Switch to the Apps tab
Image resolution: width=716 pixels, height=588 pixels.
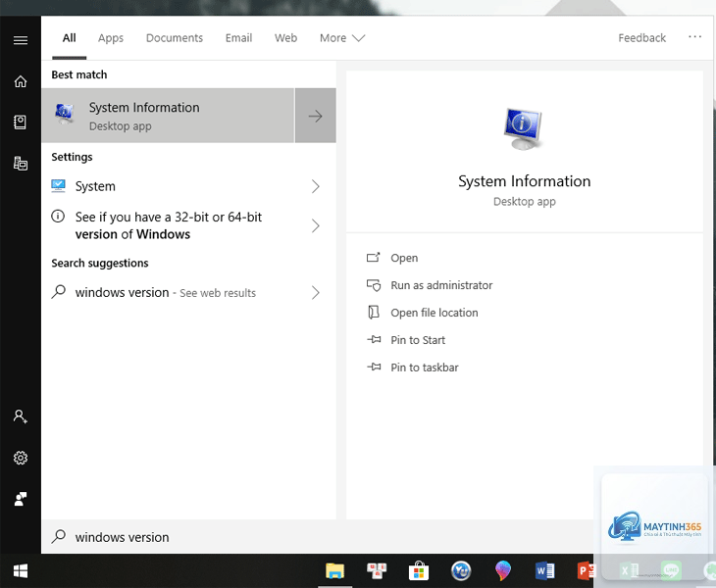pos(111,38)
